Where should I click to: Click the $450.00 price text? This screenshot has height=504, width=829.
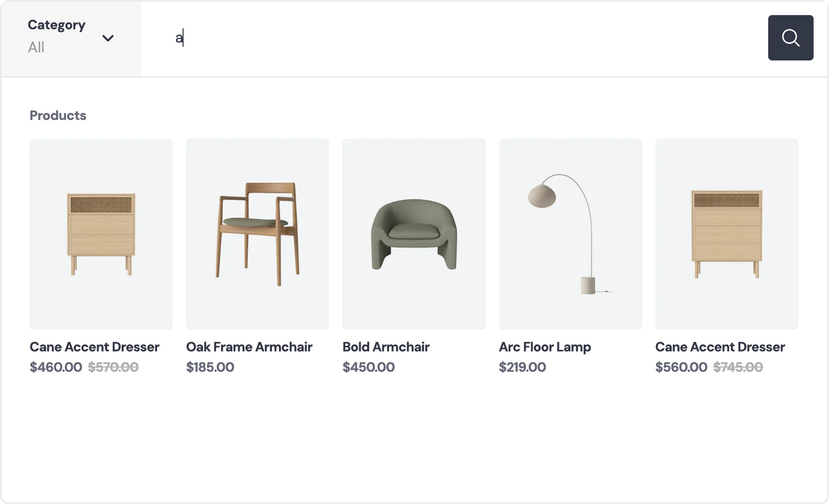click(368, 367)
